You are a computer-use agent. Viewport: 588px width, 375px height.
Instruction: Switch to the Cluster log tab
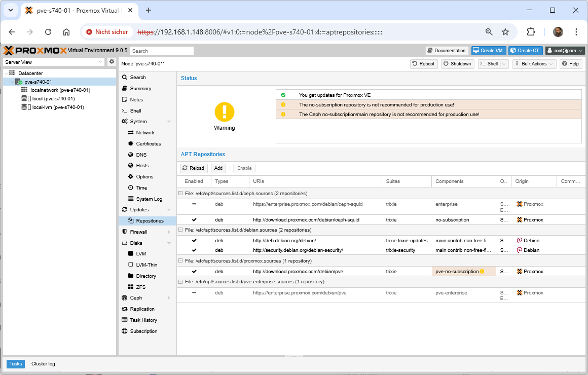tap(43, 364)
